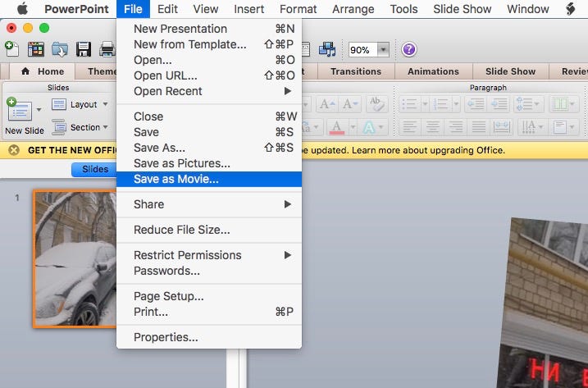Switch to the Transitions ribbon tab
Viewport: 588px width, 388px height.
[x=356, y=71]
